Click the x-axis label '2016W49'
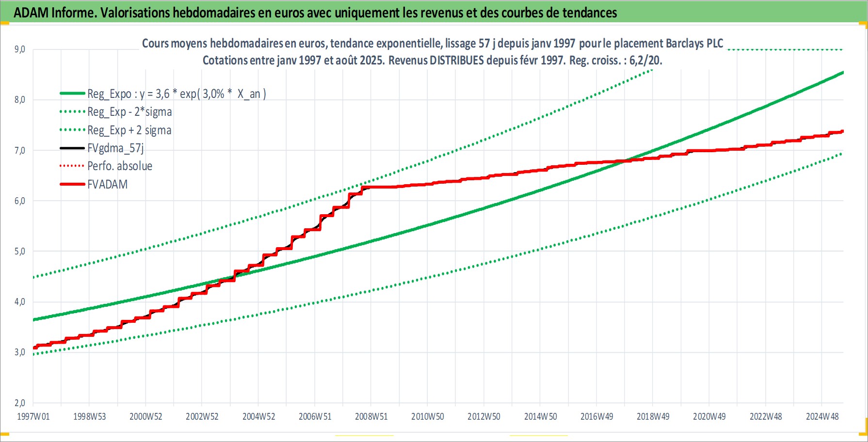The image size is (868, 442). click(x=596, y=417)
